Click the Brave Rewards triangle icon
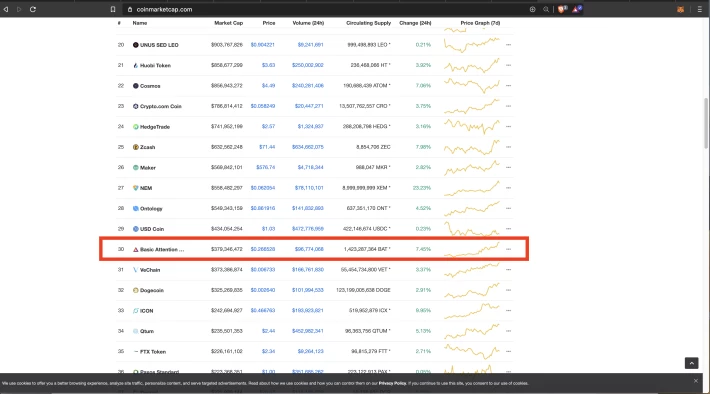The height and width of the screenshot is (394, 710). click(577, 9)
